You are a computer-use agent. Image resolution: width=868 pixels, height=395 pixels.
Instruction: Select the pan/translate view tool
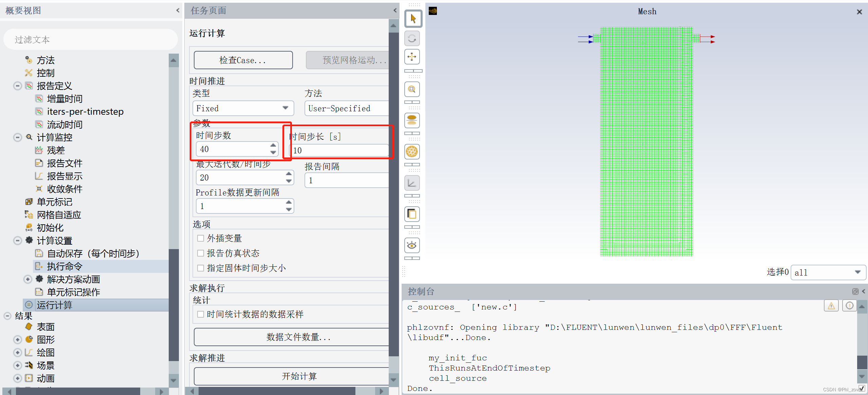click(412, 57)
